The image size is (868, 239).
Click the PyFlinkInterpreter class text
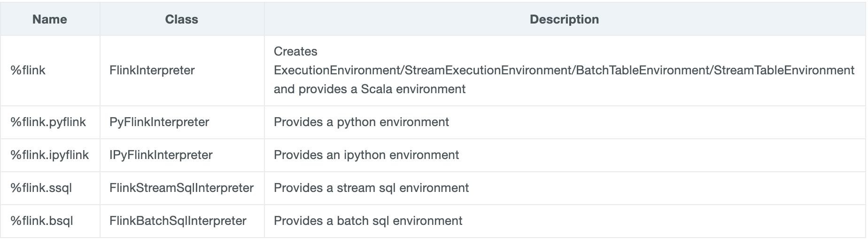coord(159,122)
